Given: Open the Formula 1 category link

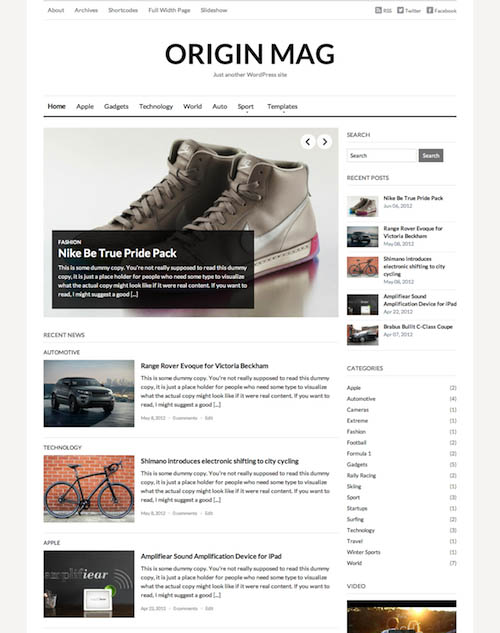Looking at the screenshot, I should point(359,453).
